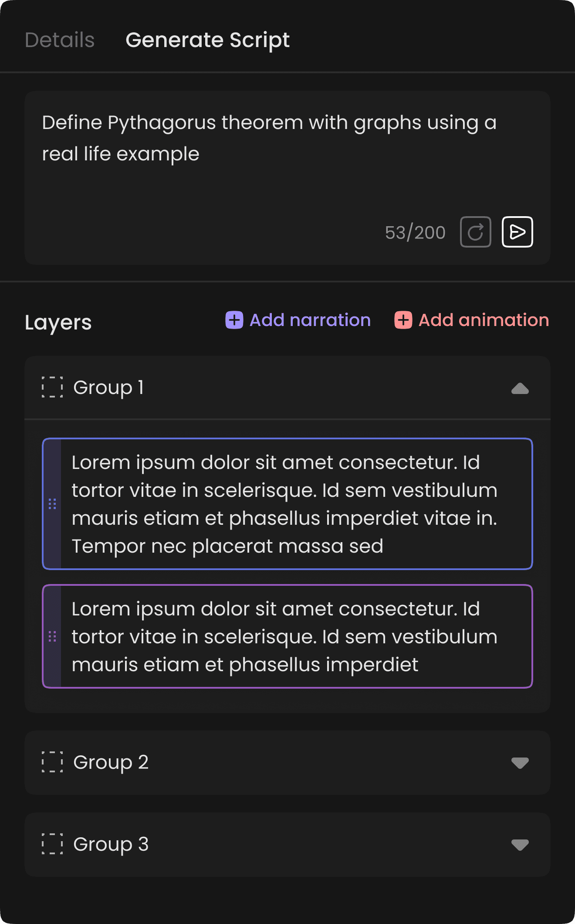This screenshot has height=924, width=575.
Task: Click the Group 1 dashed square icon
Action: [52, 387]
